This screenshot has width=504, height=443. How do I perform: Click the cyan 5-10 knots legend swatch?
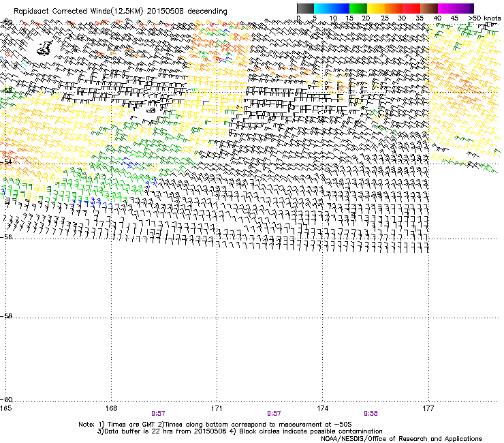[323, 8]
